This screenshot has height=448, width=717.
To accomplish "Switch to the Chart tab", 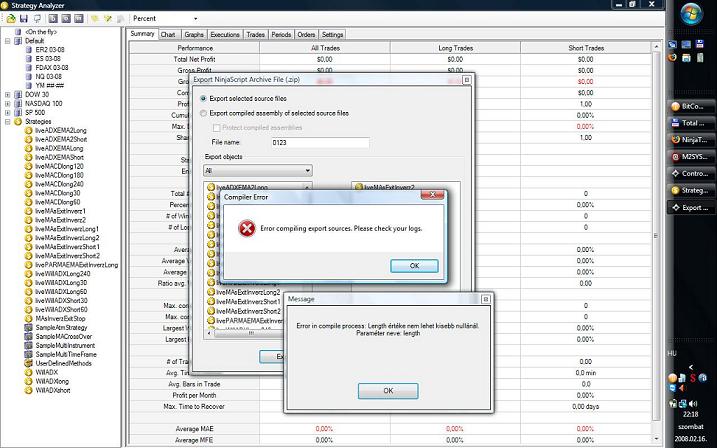I will pyautogui.click(x=168, y=35).
